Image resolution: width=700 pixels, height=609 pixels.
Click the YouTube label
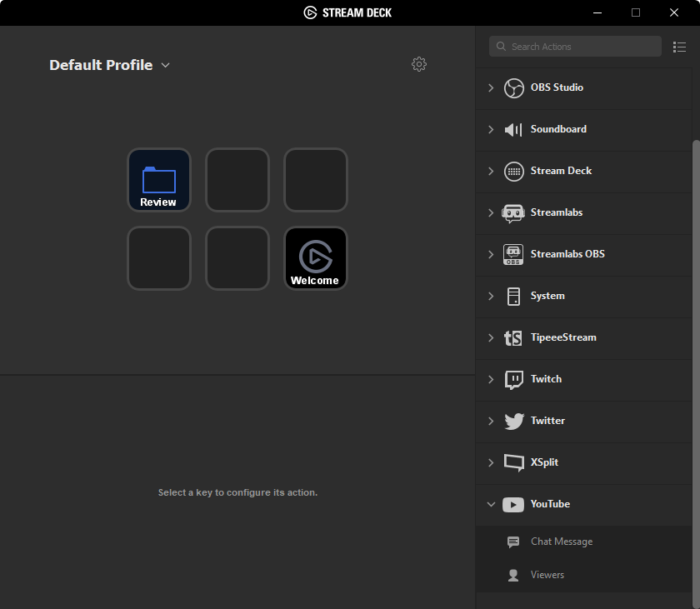(x=550, y=504)
